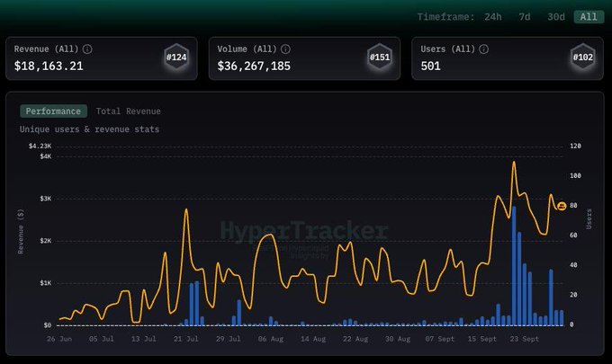Open the Revenue (All) info icon
Screen dimensions: 612x364
pyautogui.click(x=87, y=49)
